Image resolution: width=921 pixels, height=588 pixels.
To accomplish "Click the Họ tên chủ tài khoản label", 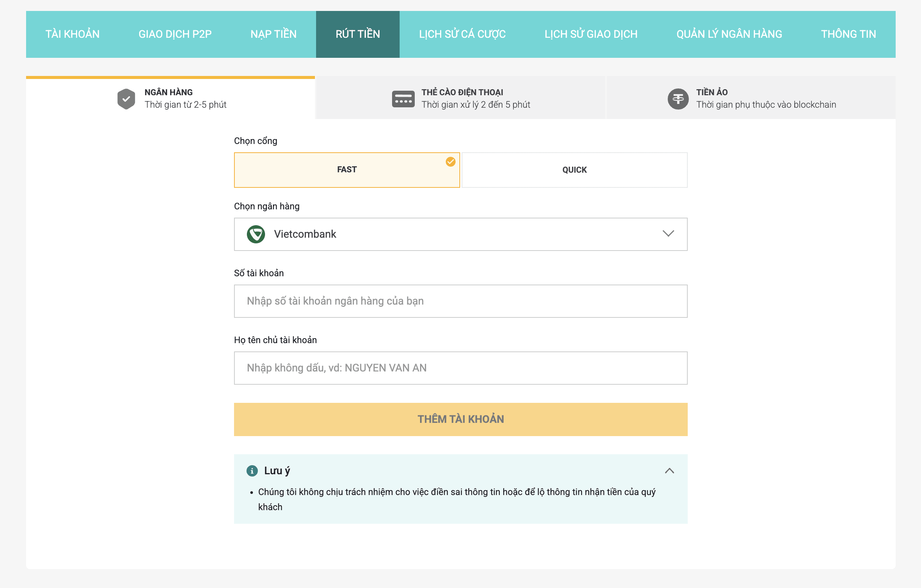I will tap(275, 340).
